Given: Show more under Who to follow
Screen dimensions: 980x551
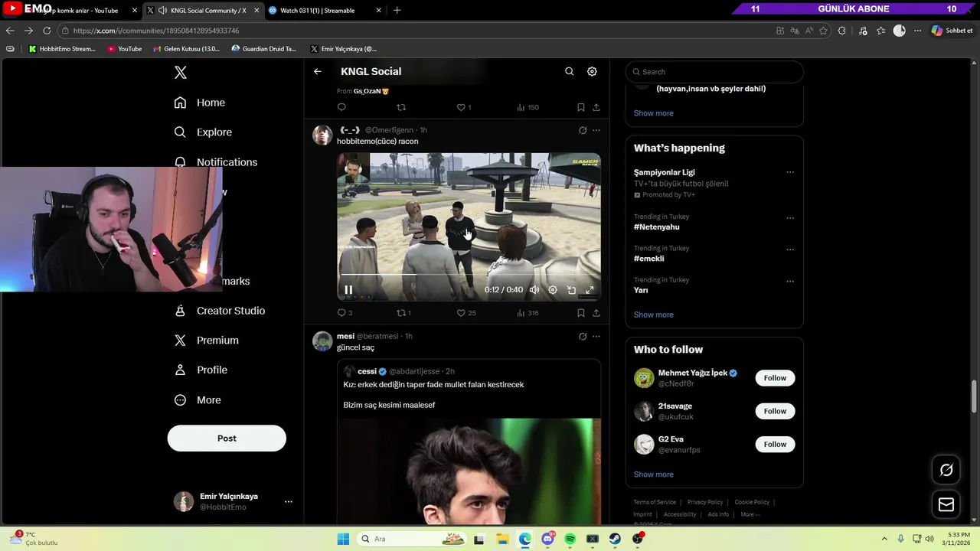Looking at the screenshot, I should tap(653, 474).
